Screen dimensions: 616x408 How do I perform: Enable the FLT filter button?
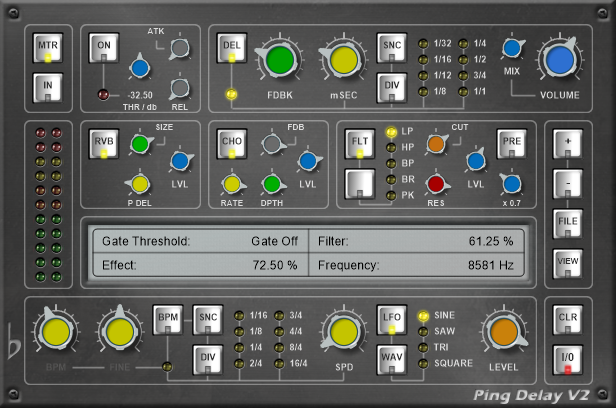coord(358,143)
